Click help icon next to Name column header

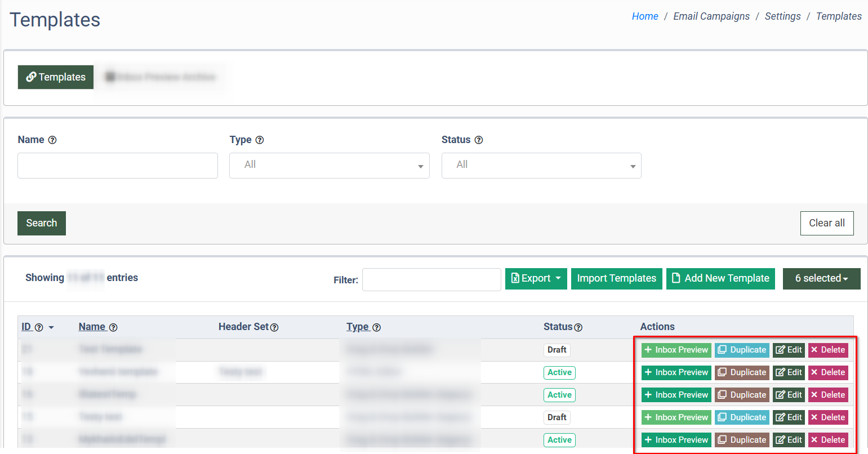[113, 327]
